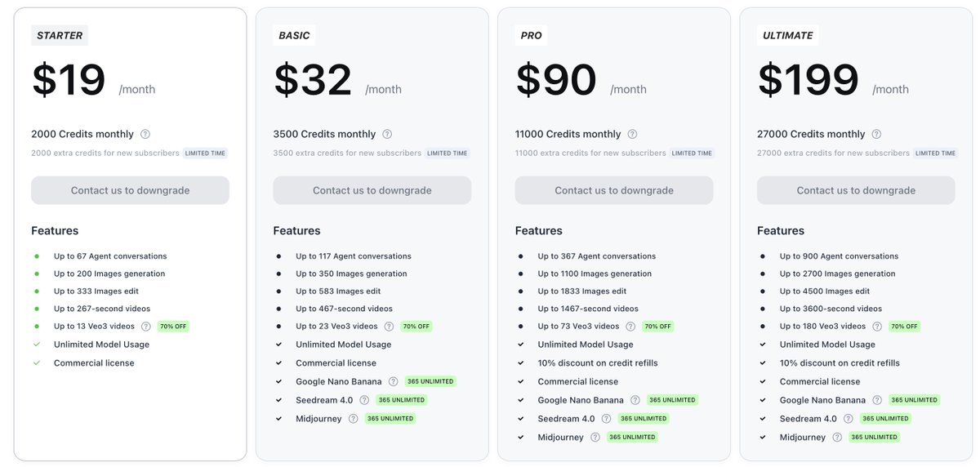The width and height of the screenshot is (980, 467).
Task: Click help icon beside 3500 Credits monthly
Action: click(x=387, y=134)
